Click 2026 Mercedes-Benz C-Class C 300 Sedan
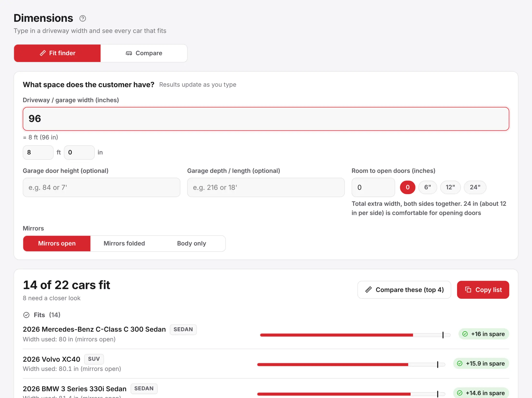 [x=94, y=330]
